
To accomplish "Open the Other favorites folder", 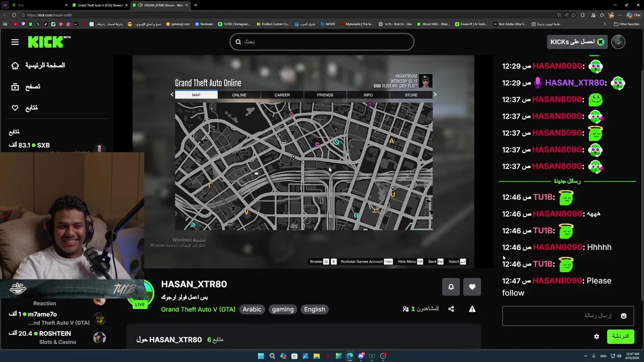I will click(x=626, y=24).
